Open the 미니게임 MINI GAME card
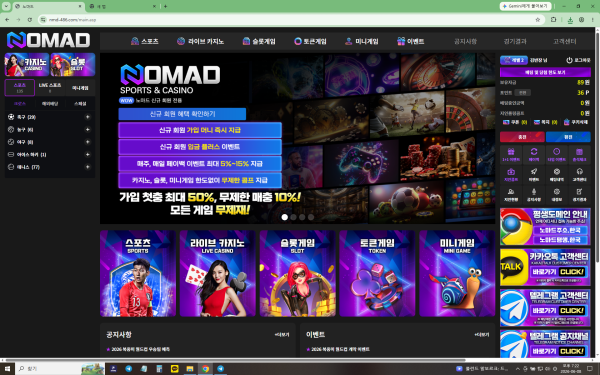 (457, 274)
